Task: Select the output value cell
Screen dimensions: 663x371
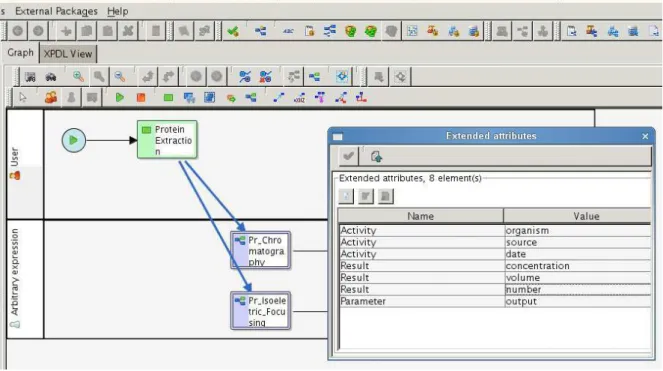Action: point(578,302)
